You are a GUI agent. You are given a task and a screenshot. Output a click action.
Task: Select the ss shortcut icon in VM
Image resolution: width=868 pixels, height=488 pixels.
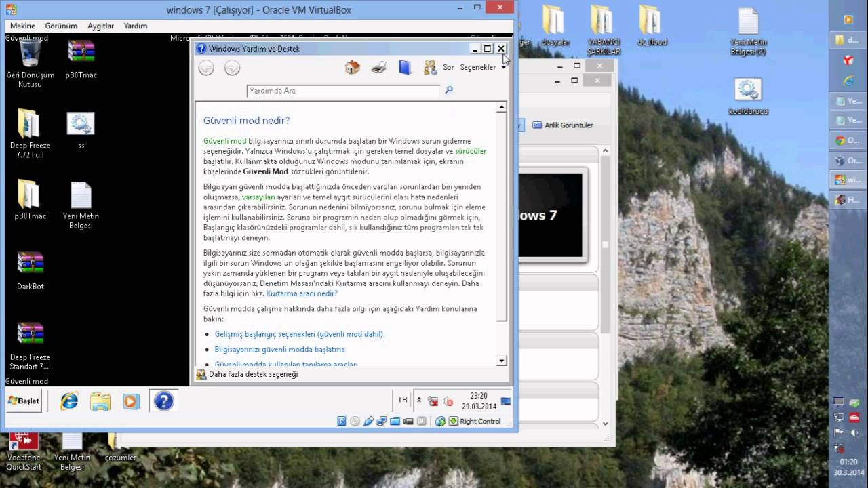[81, 130]
